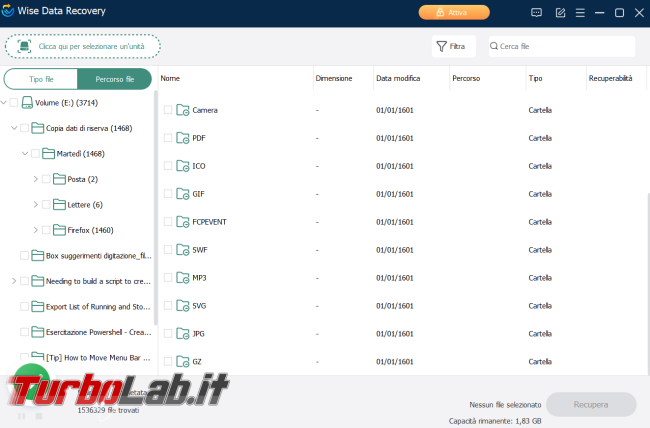The image size is (650, 428).
Task: Click 'Capacità rimanente: 1,83 GB' text
Action: [495, 421]
